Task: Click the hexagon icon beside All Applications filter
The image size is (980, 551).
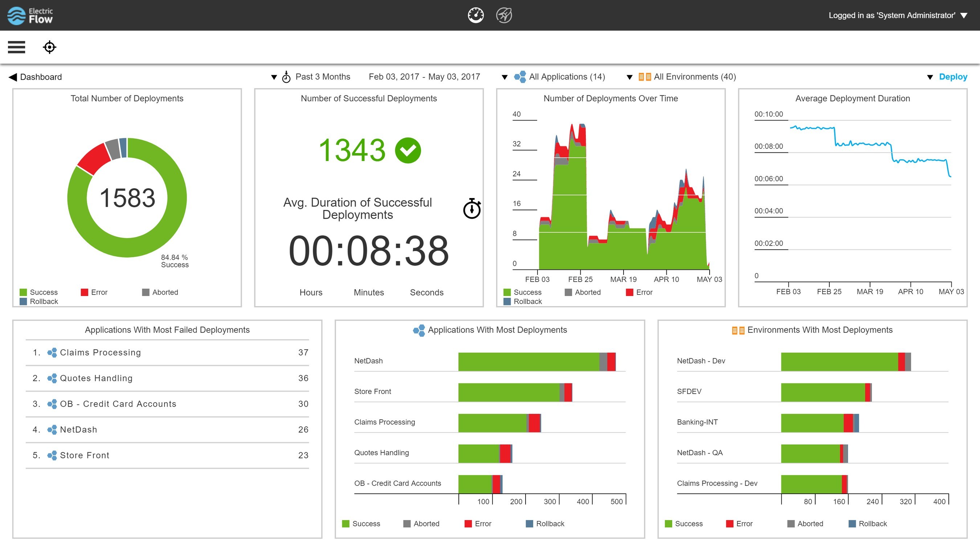Action: click(x=521, y=77)
